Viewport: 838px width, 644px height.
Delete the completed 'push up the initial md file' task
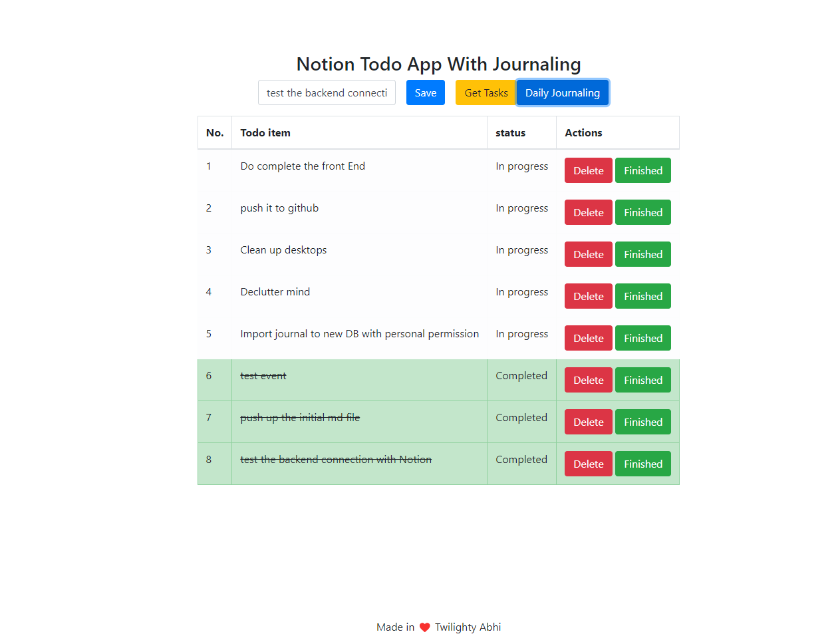[x=588, y=422]
